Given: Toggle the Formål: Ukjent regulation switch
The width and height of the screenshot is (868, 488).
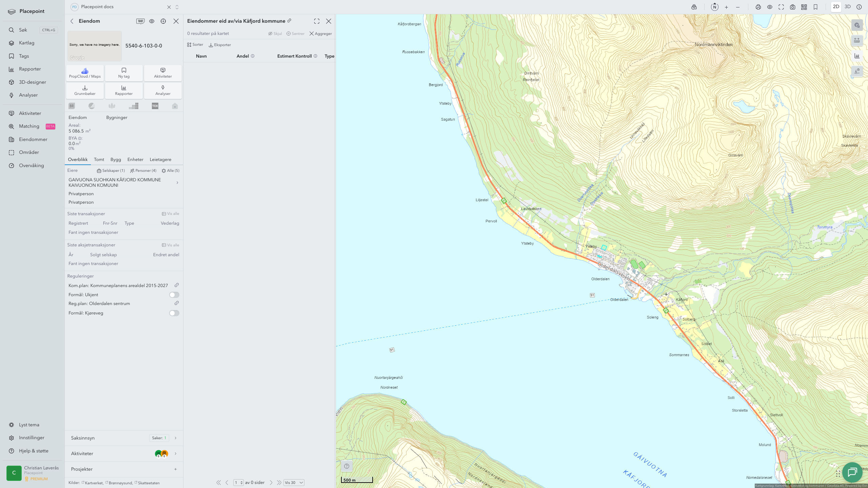Looking at the screenshot, I should click(174, 295).
